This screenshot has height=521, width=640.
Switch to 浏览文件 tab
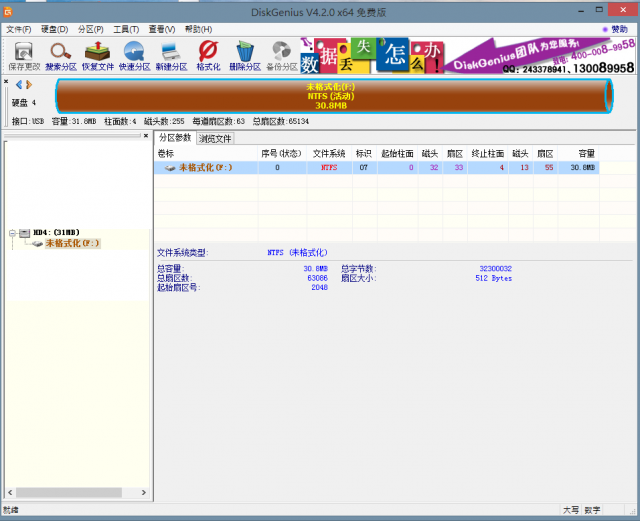[215, 138]
